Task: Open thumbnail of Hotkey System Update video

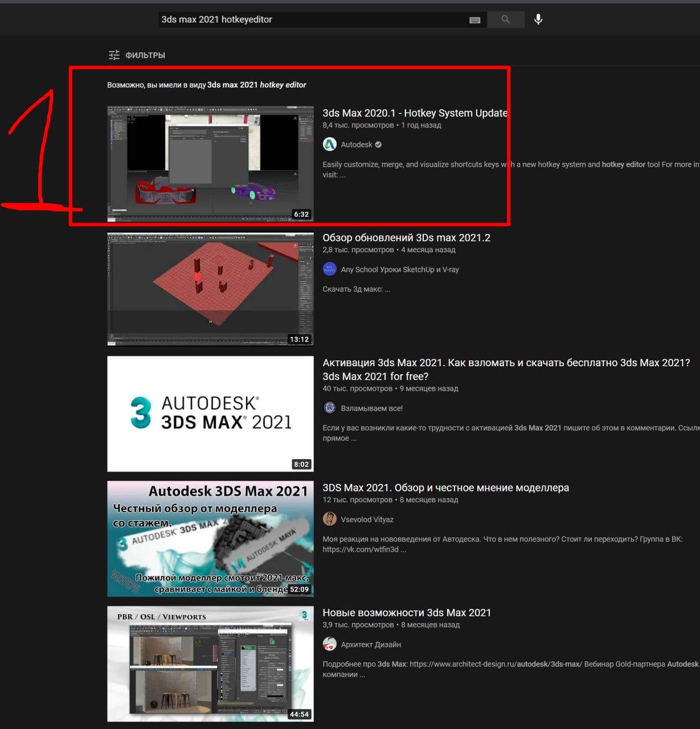Action: pos(210,164)
